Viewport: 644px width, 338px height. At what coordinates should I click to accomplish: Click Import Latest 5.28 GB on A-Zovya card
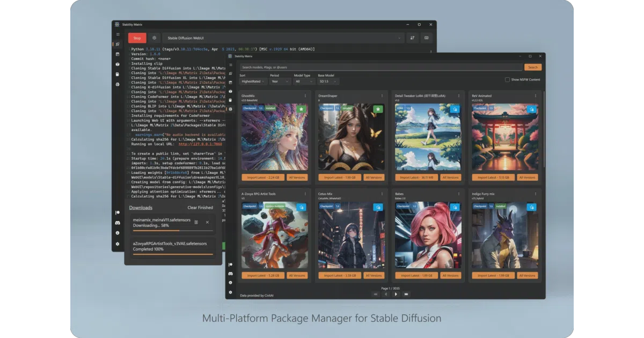tap(263, 276)
